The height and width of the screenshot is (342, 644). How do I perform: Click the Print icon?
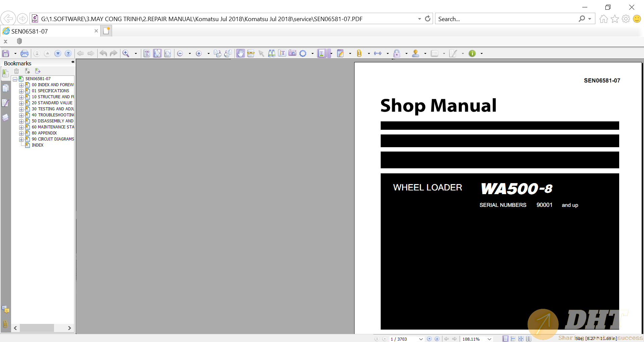(24, 53)
